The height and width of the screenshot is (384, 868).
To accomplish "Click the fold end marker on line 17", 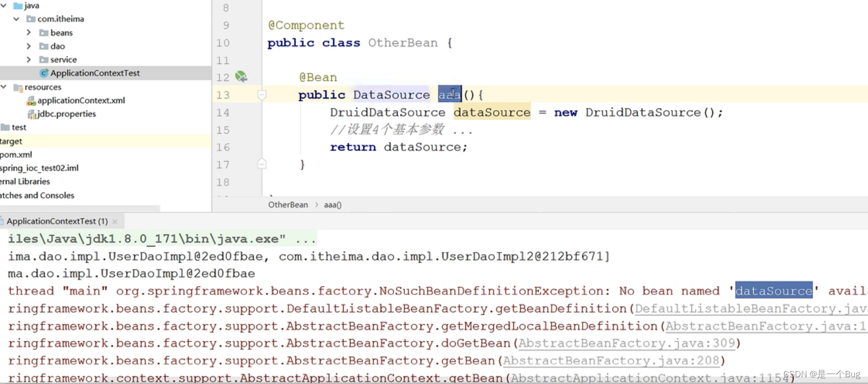I will [262, 164].
